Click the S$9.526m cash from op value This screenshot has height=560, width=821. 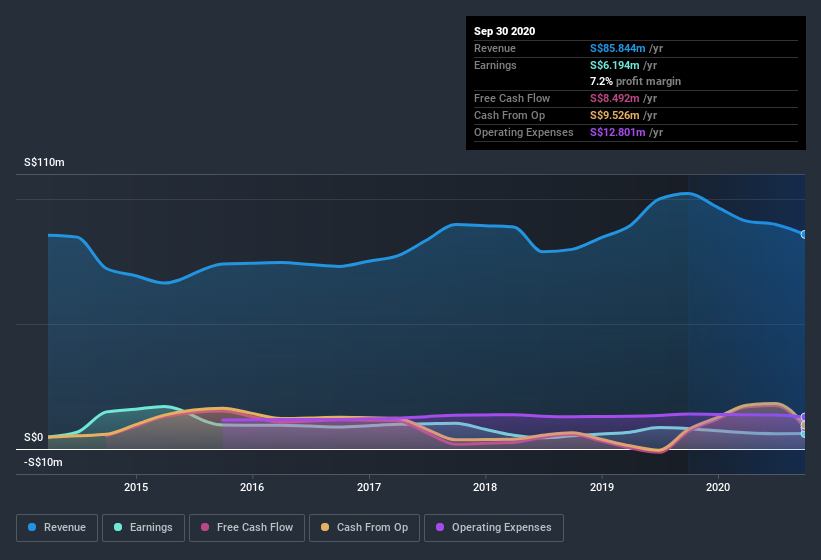coord(615,115)
